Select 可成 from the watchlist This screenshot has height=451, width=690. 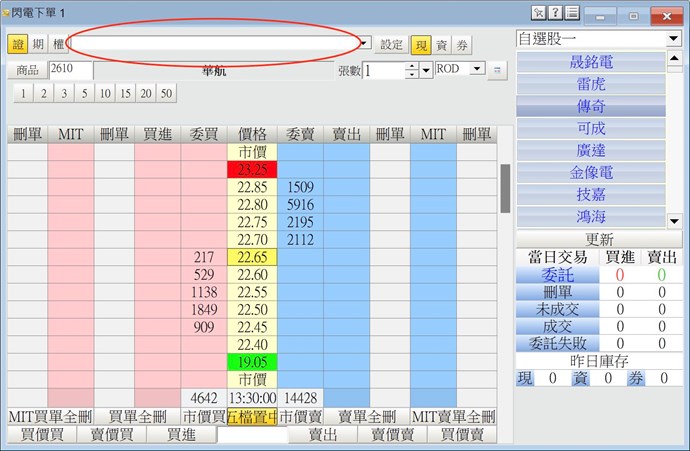(x=590, y=129)
